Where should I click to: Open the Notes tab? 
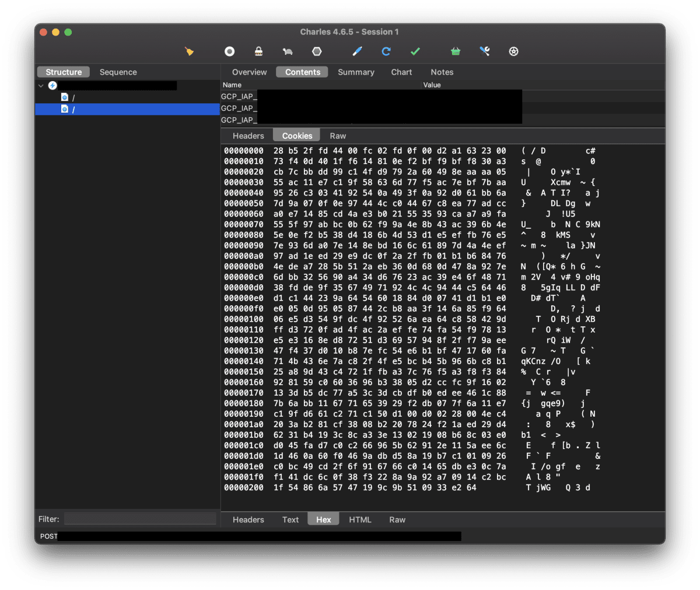coord(442,72)
